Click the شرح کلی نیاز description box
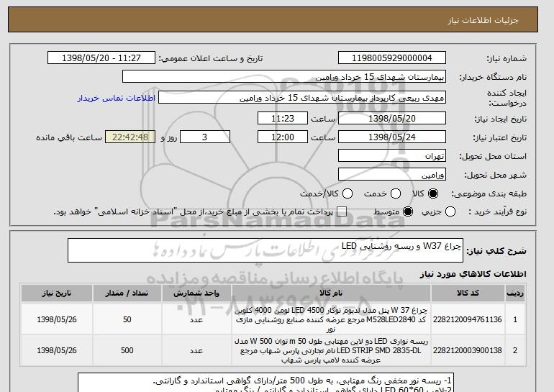 (x=265, y=250)
